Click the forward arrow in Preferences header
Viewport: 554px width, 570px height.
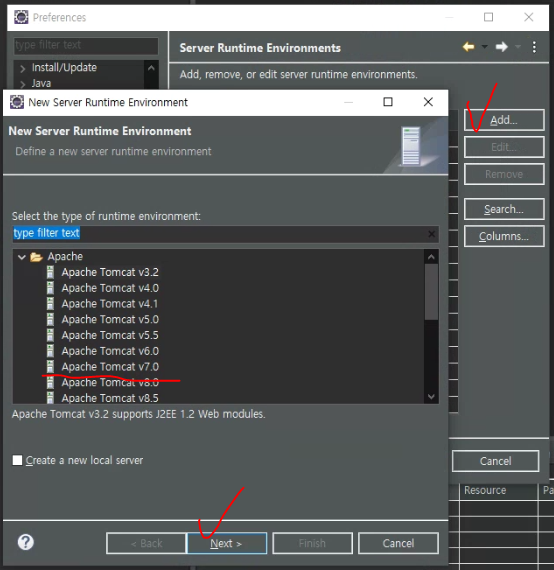(502, 47)
